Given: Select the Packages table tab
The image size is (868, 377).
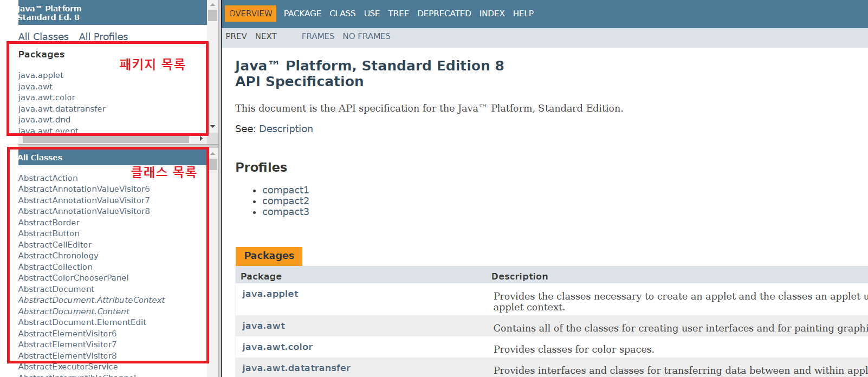Looking at the screenshot, I should coord(269,256).
